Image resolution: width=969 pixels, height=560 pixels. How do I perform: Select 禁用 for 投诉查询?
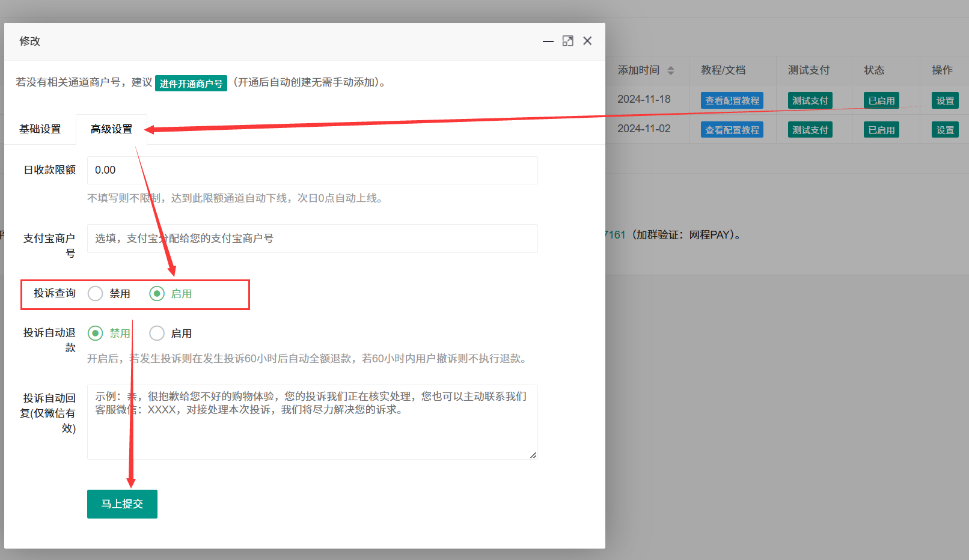96,294
